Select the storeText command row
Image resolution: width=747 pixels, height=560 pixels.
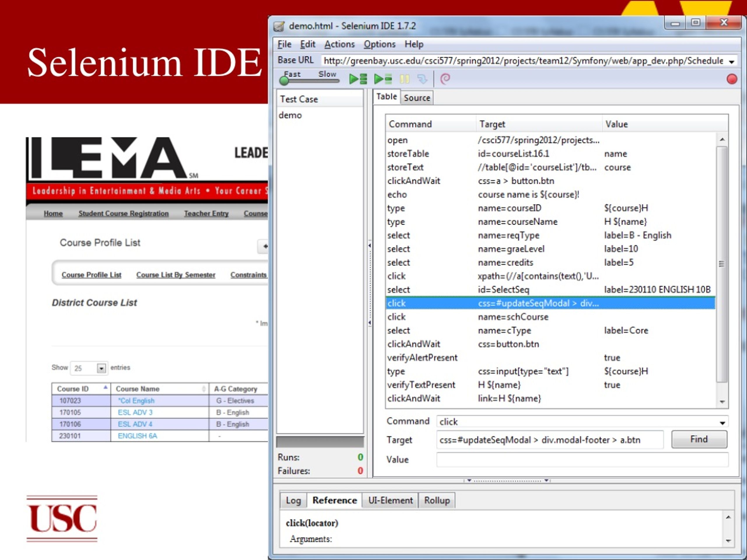click(x=550, y=167)
